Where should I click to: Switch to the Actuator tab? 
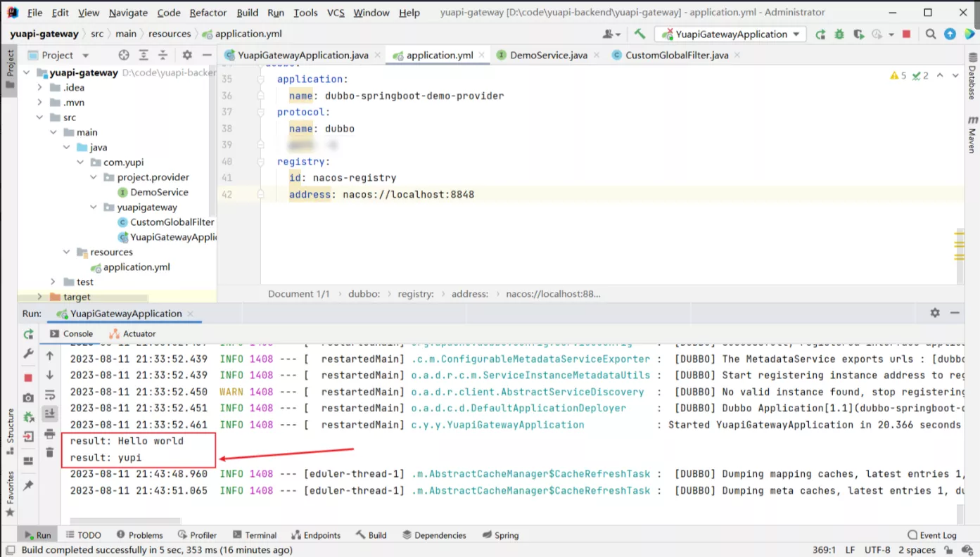point(132,333)
